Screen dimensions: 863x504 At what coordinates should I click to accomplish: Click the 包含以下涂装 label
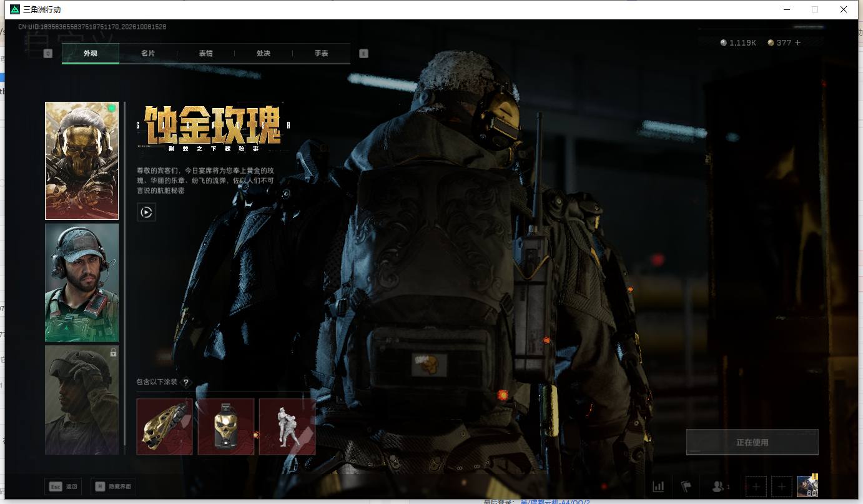157,382
